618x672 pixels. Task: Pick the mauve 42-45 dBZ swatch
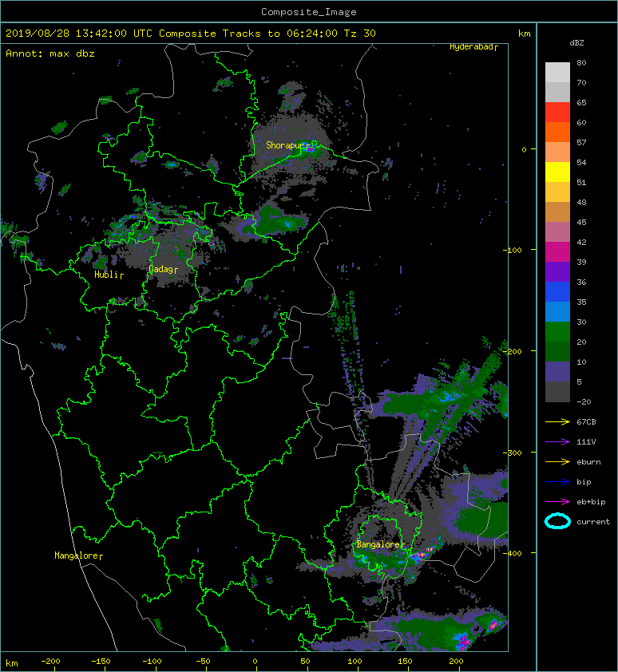[557, 232]
